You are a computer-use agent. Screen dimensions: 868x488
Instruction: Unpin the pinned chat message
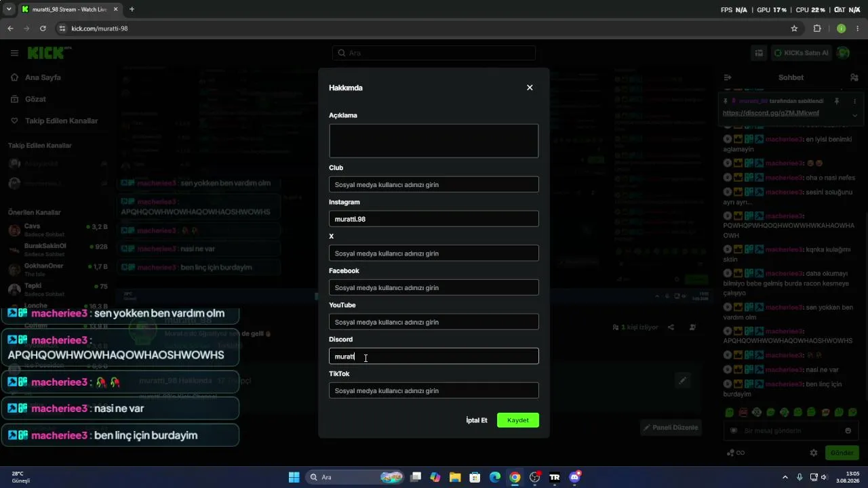[837, 101]
